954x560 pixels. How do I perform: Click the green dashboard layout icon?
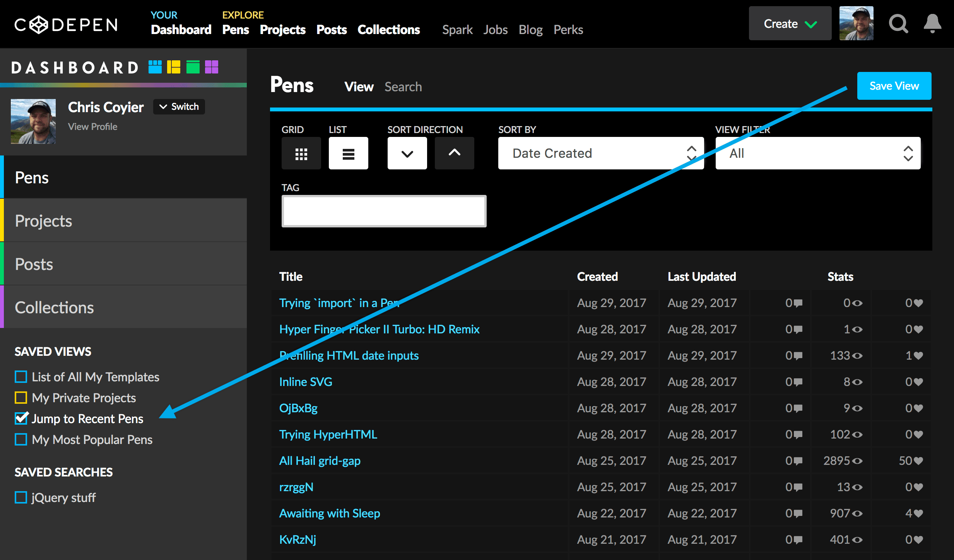tap(193, 67)
